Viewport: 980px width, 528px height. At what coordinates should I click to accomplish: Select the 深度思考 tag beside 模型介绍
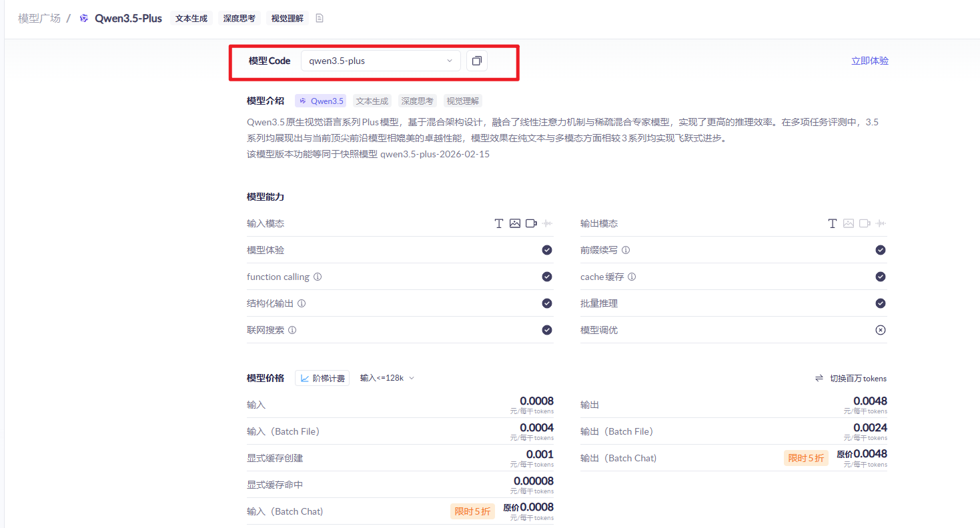[418, 101]
